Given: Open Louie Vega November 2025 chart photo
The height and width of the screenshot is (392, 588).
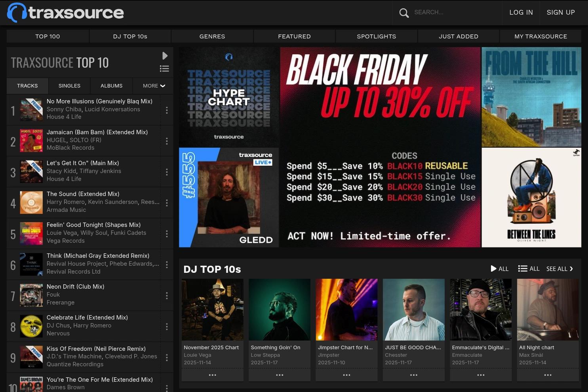Looking at the screenshot, I should click(x=213, y=310).
